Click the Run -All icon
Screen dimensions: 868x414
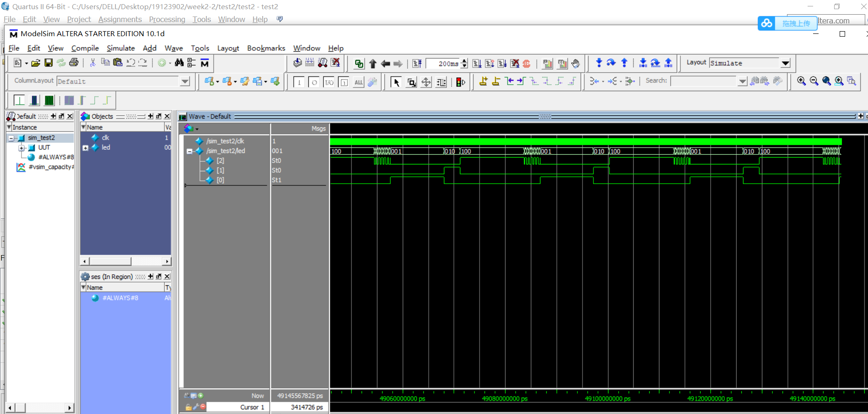[502, 64]
